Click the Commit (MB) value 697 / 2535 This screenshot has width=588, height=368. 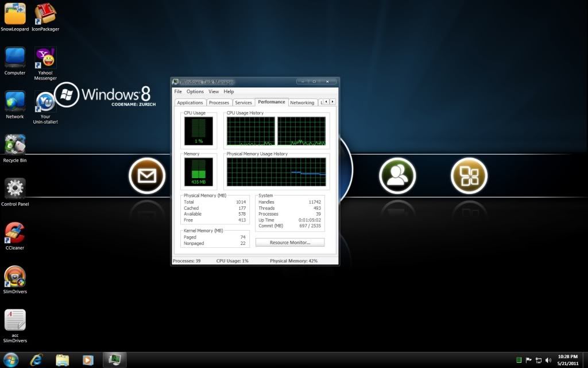click(310, 226)
